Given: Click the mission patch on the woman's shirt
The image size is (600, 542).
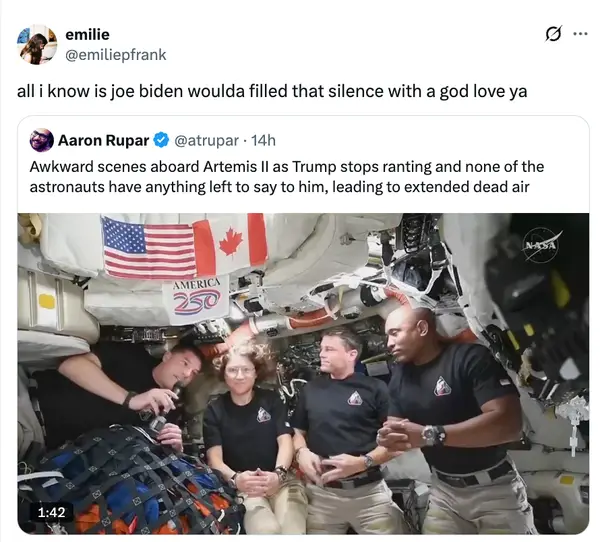Looking at the screenshot, I should 264,415.
